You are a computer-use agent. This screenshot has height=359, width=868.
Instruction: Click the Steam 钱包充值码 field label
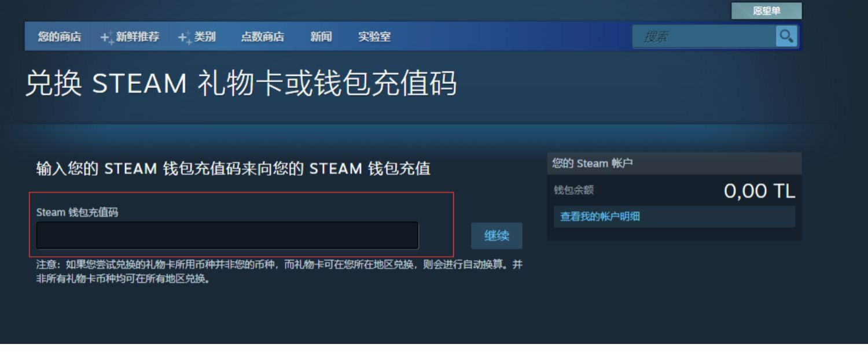point(77,212)
